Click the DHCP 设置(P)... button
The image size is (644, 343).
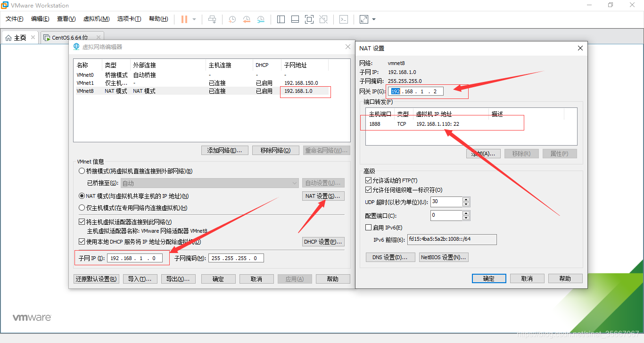[x=323, y=242]
